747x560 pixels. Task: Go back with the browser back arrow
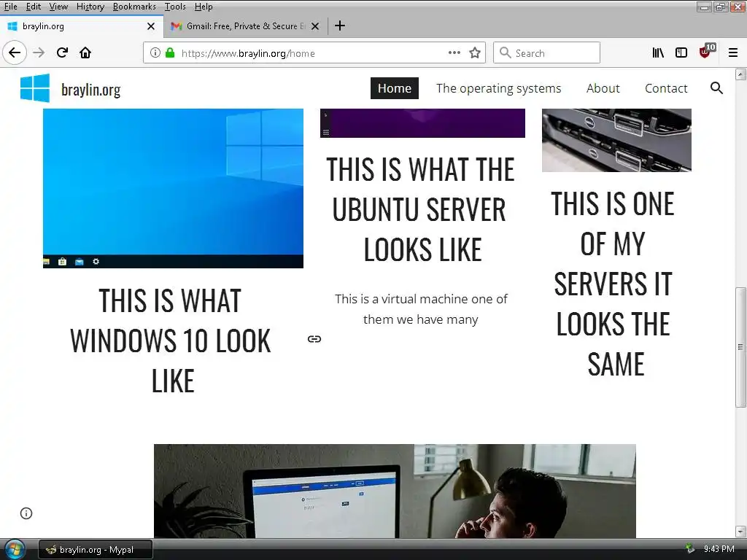pos(15,52)
